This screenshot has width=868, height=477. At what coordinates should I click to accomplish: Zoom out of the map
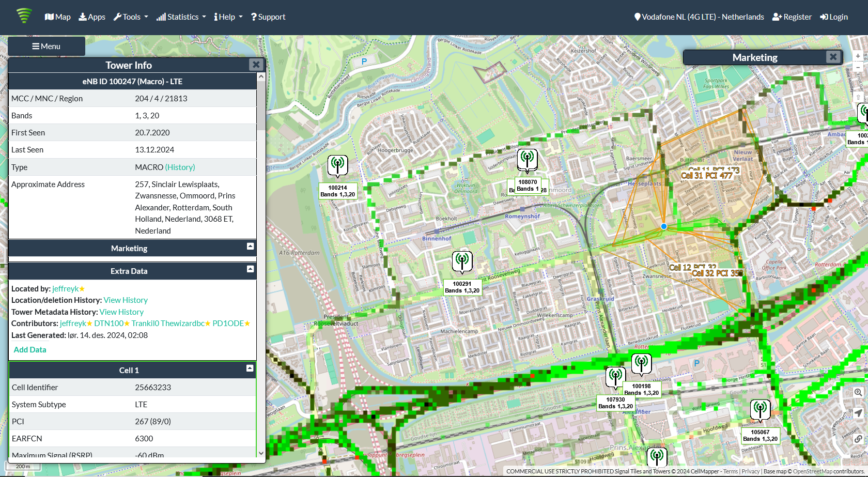pyautogui.click(x=858, y=68)
